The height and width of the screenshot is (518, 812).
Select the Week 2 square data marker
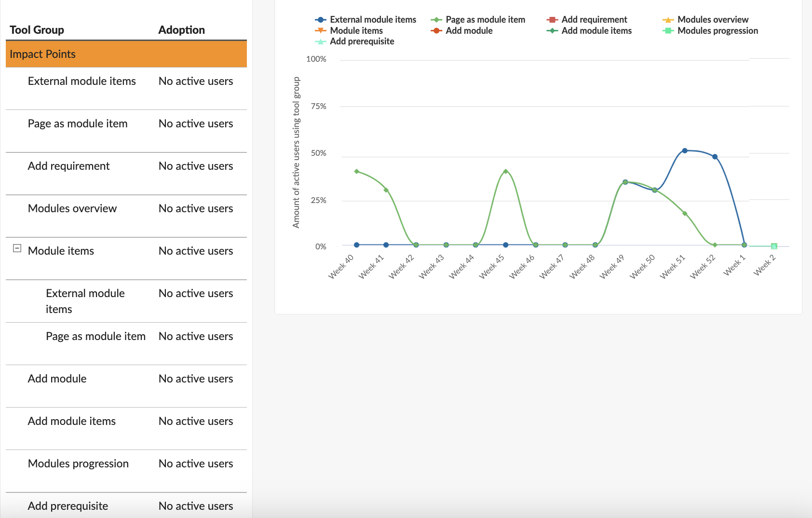(774, 246)
